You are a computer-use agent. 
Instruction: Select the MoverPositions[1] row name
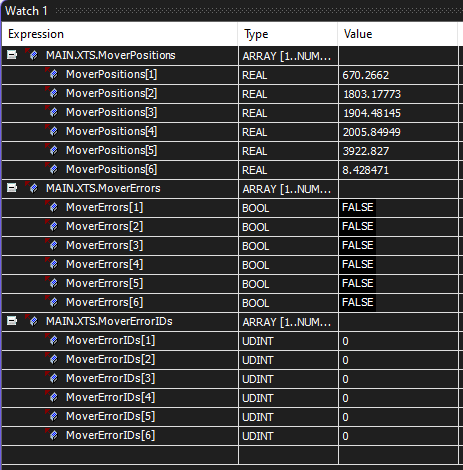(x=111, y=74)
